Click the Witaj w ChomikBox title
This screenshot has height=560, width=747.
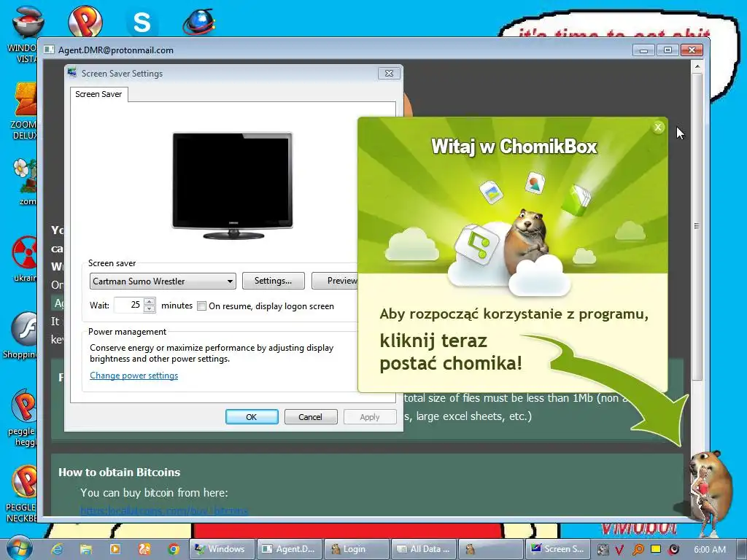point(514,146)
